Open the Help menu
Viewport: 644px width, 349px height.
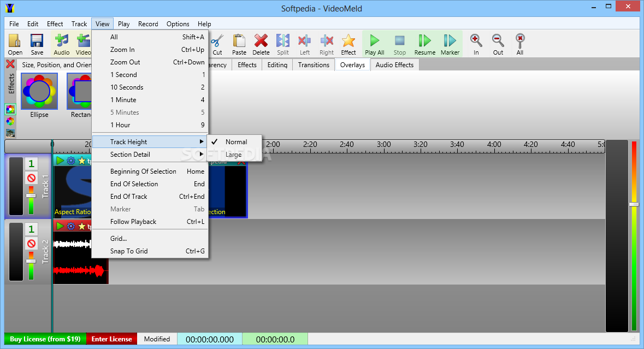tap(204, 24)
